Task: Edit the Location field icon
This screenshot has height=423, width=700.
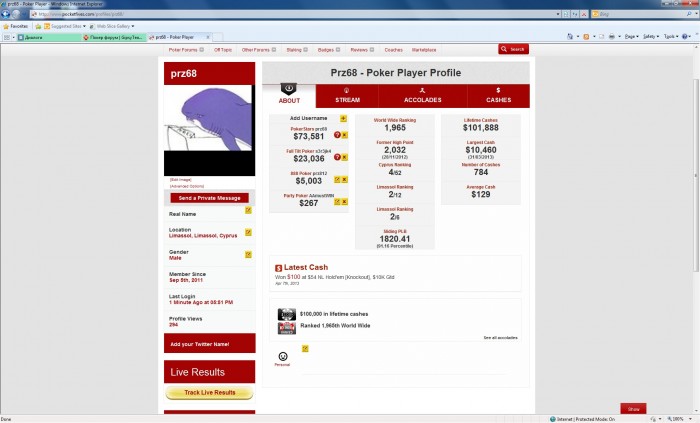Action: [248, 232]
